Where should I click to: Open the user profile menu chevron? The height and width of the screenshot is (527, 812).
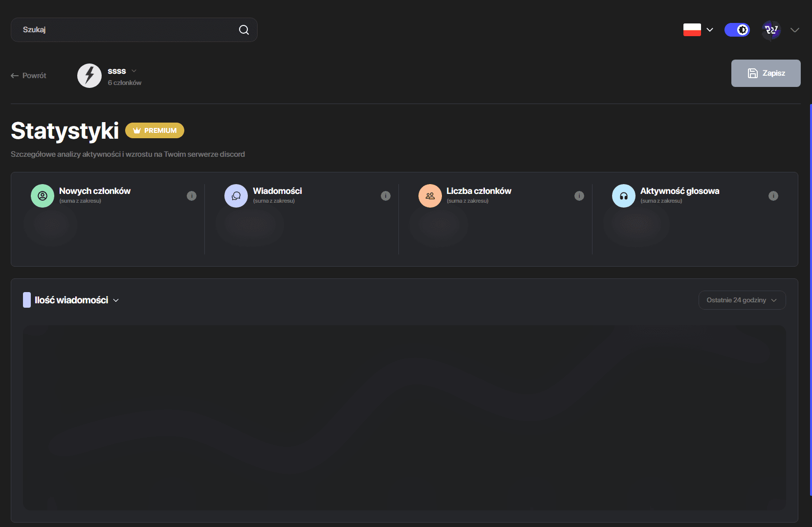(795, 30)
